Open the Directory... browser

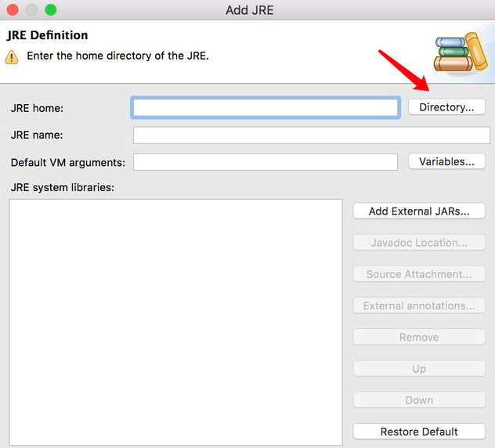tap(446, 107)
